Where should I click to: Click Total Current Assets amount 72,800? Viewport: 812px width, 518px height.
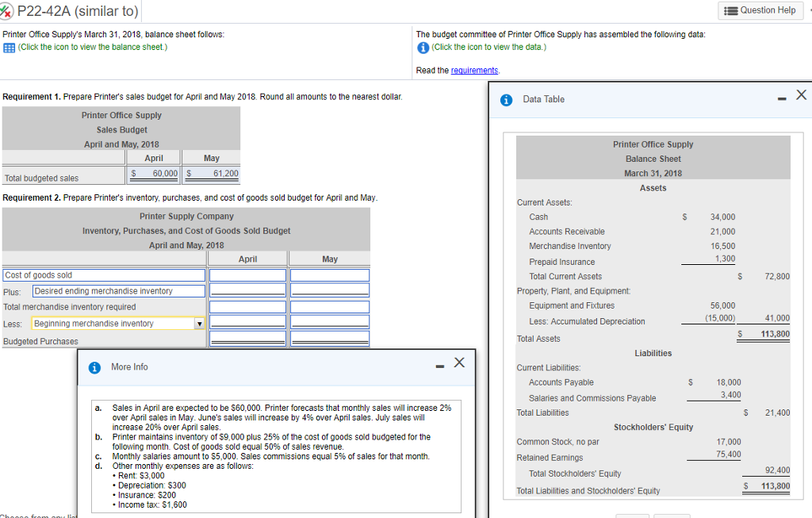coord(777,277)
